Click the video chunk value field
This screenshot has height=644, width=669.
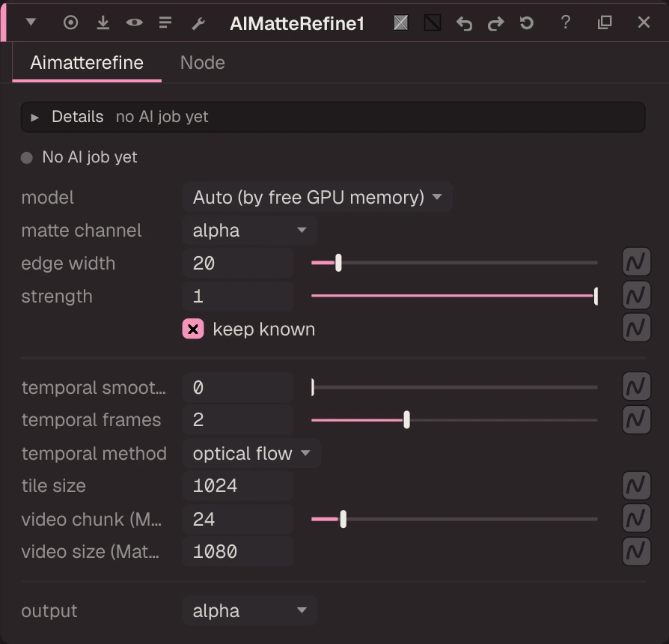click(x=238, y=519)
